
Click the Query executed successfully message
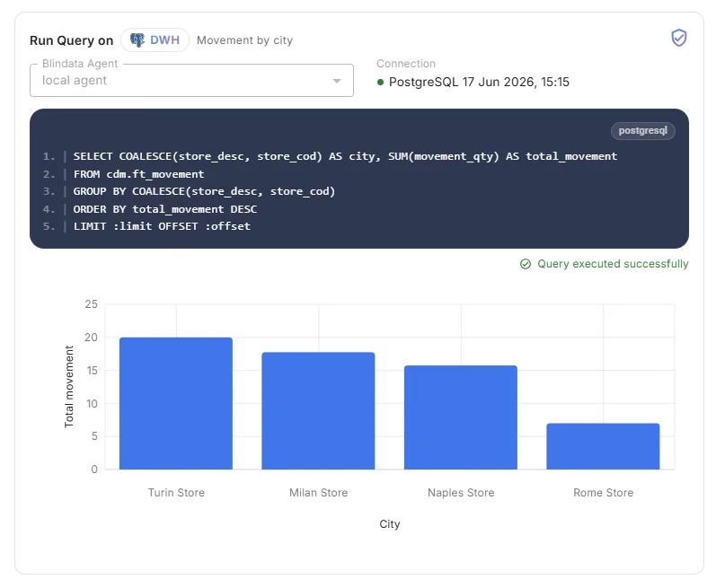coord(613,264)
